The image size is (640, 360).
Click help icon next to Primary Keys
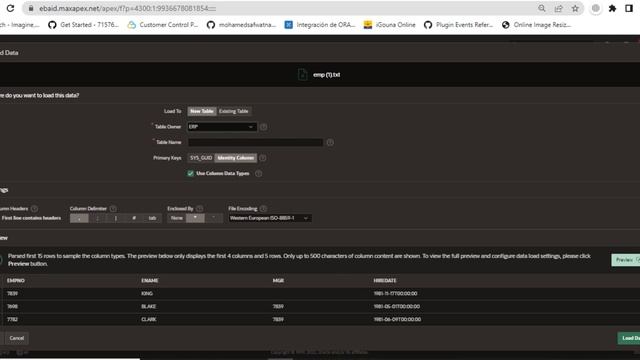click(263, 158)
